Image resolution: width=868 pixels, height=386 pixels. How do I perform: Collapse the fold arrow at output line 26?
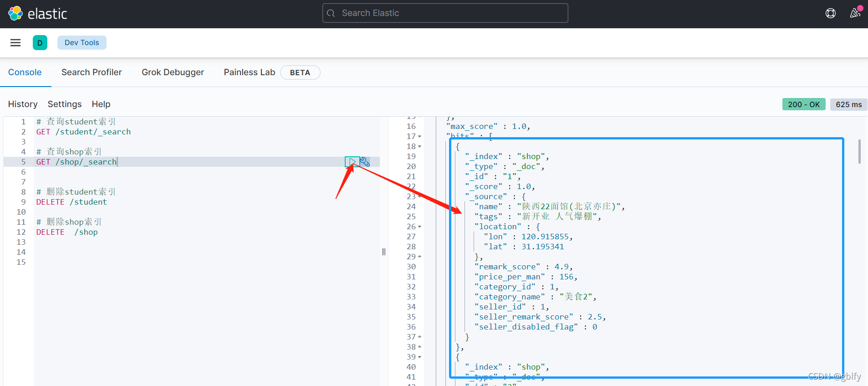click(420, 226)
